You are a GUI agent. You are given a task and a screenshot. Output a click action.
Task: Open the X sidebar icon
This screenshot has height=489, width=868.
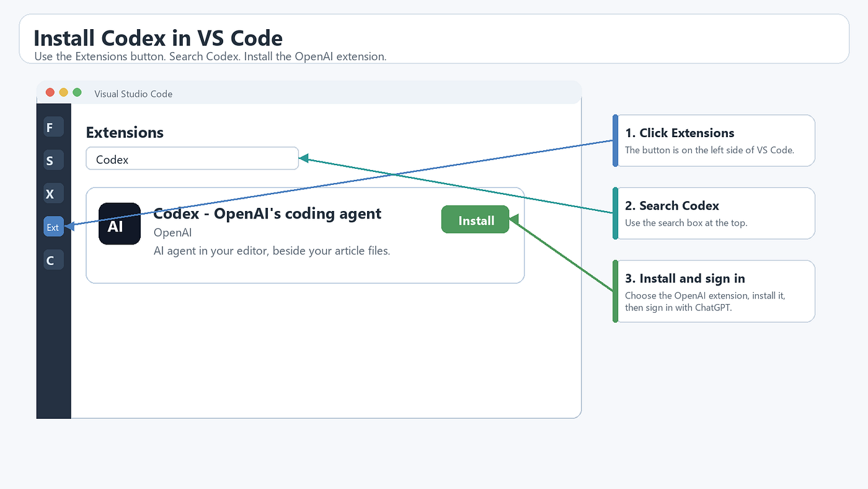click(53, 194)
